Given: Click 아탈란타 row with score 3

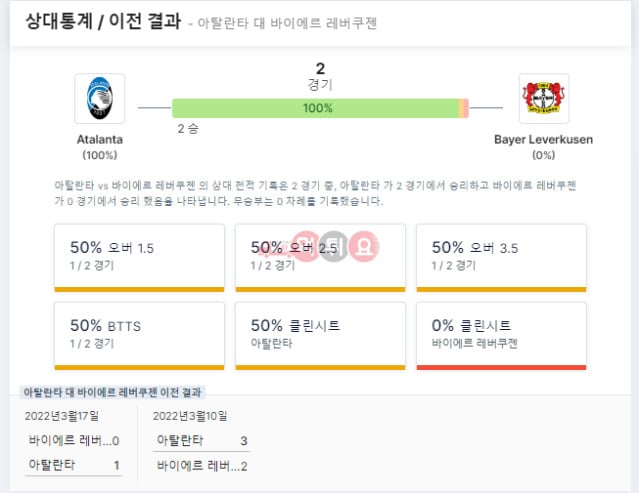Looking at the screenshot, I should [x=201, y=440].
